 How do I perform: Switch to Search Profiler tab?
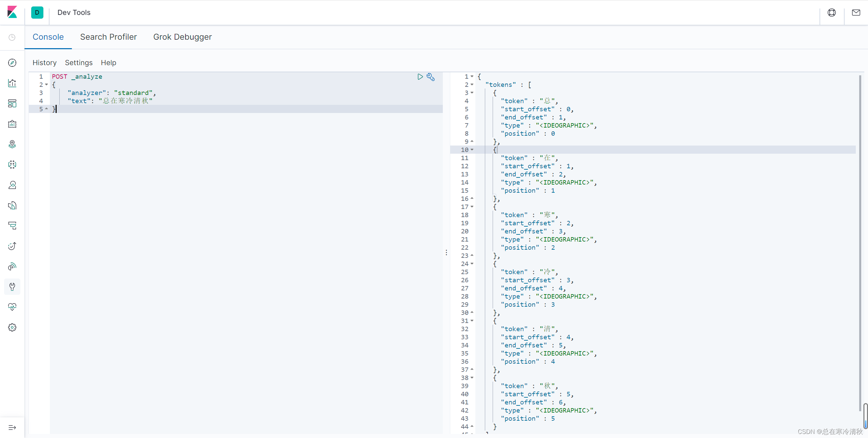(108, 37)
